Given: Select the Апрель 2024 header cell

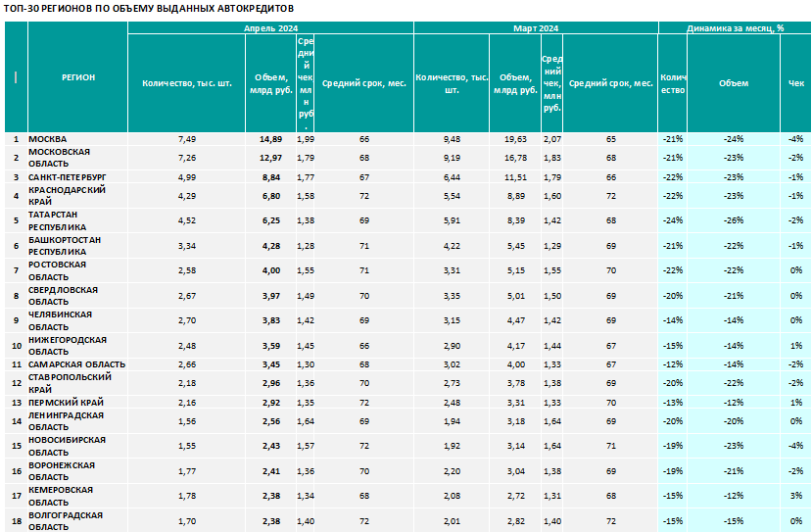Looking at the screenshot, I should (271, 28).
